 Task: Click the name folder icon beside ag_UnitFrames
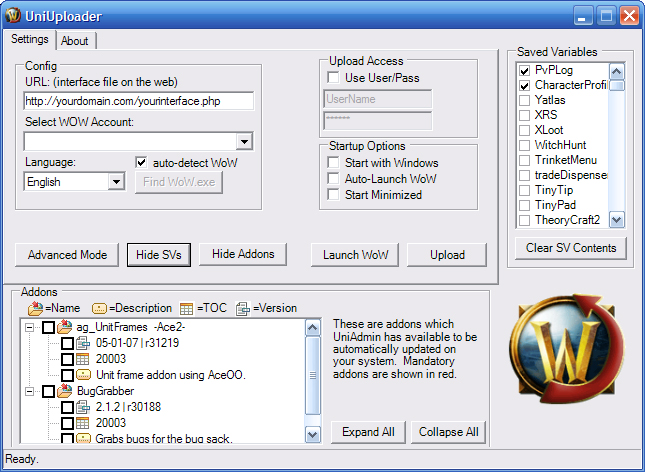pyautogui.click(x=65, y=327)
